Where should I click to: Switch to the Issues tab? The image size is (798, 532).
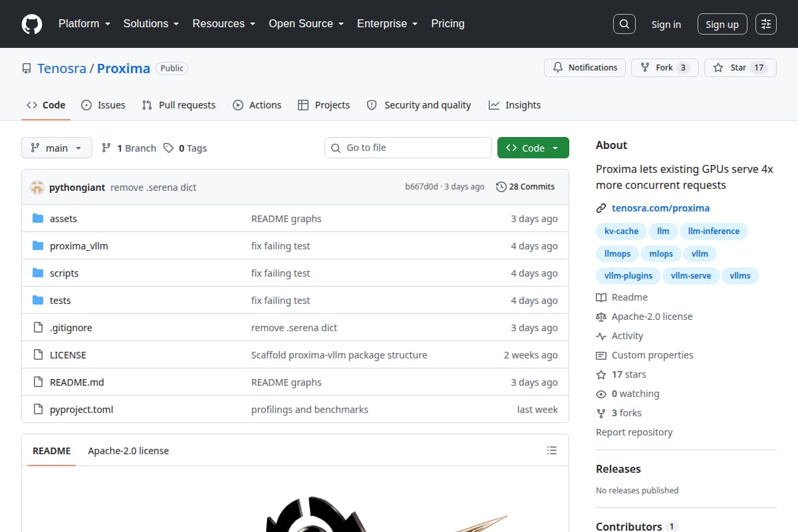click(x=103, y=105)
